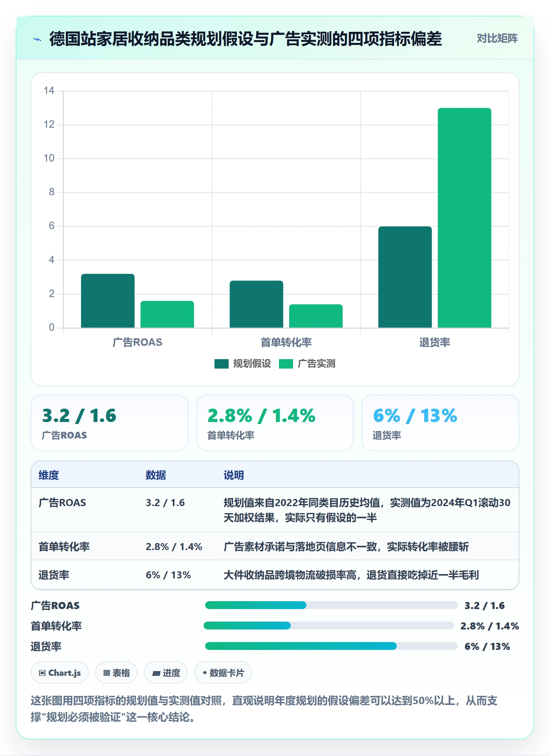This screenshot has height=756, width=550.
Task: Click the 广告ROAS progress bar
Action: point(331,605)
